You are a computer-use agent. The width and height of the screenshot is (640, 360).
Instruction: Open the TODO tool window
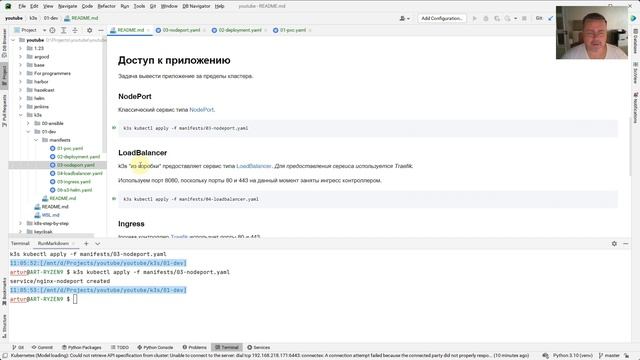click(120, 347)
